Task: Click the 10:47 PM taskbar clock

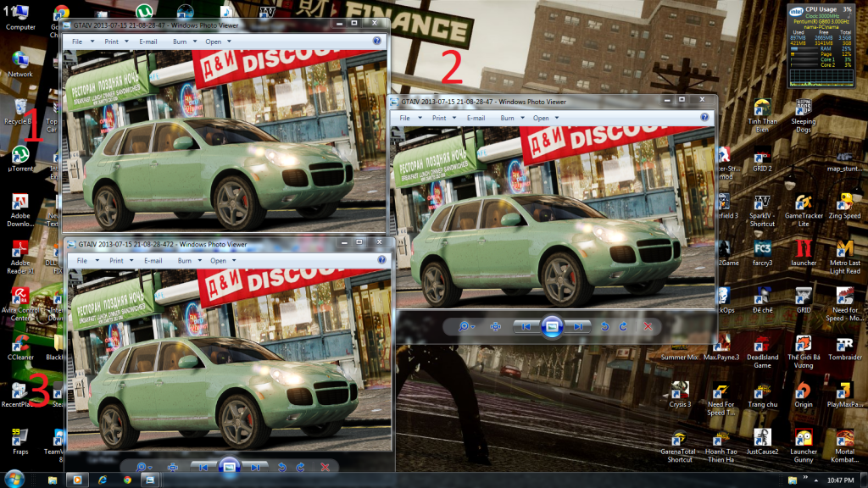Action: coord(840,480)
